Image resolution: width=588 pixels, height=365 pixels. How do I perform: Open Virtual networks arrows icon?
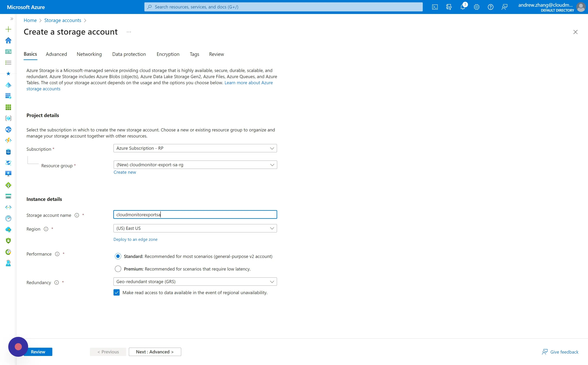8,207
